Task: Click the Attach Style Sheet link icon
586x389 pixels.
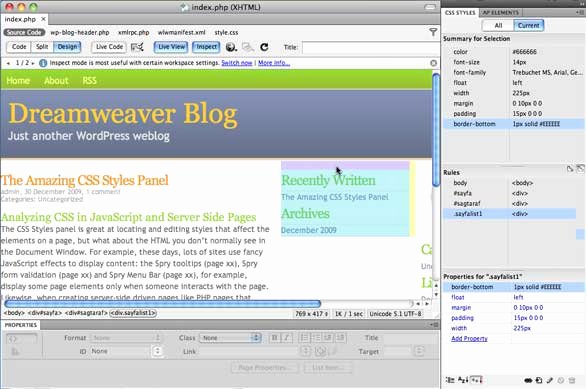Action: tap(528, 380)
